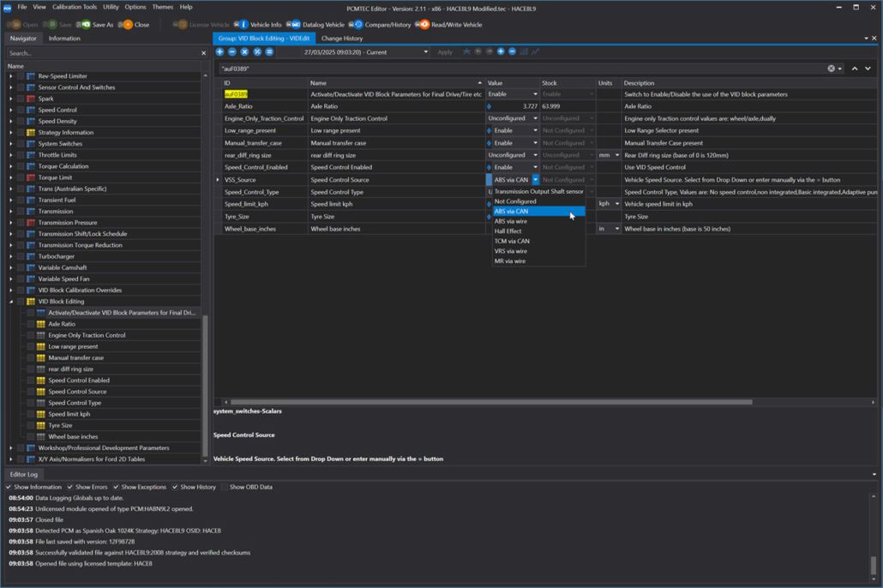Click the Read/Write Vehicle icon
Viewport: 883px width, 588px height.
point(423,25)
